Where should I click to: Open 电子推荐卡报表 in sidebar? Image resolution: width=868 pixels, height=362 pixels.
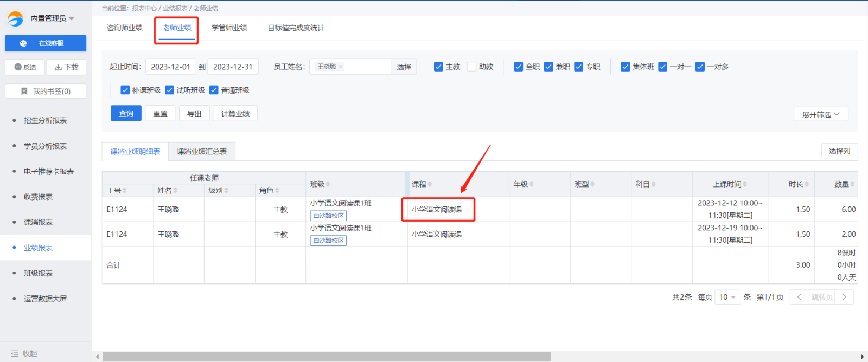49,171
